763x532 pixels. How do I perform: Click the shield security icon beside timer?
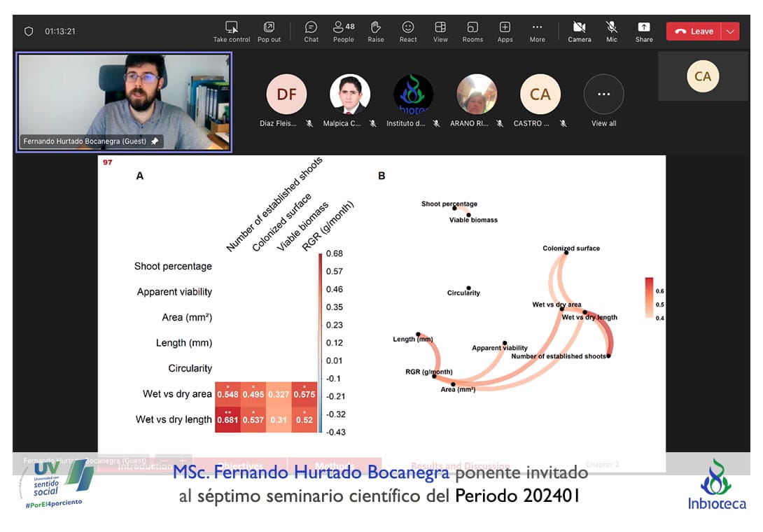(x=29, y=31)
